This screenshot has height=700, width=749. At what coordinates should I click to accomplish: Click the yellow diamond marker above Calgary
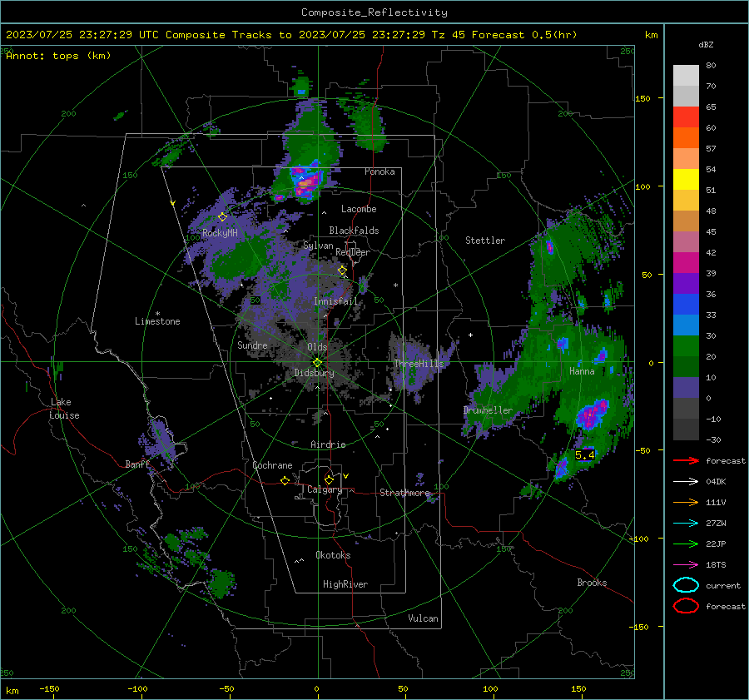click(329, 479)
